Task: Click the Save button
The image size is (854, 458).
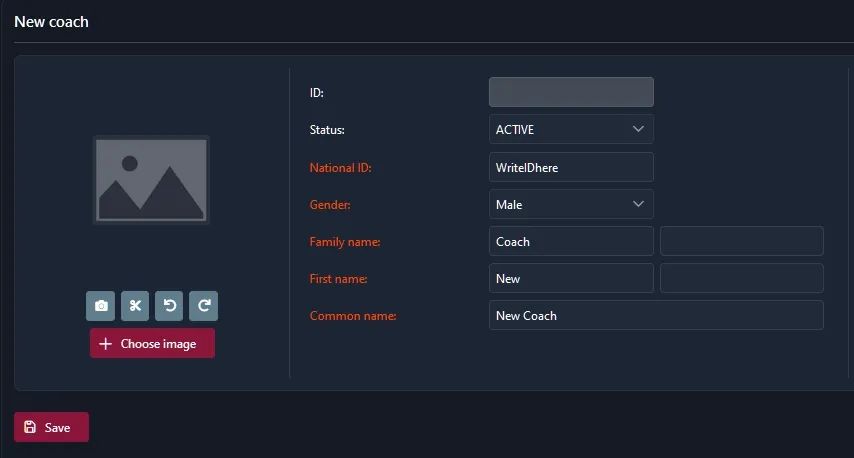Action: (51, 427)
